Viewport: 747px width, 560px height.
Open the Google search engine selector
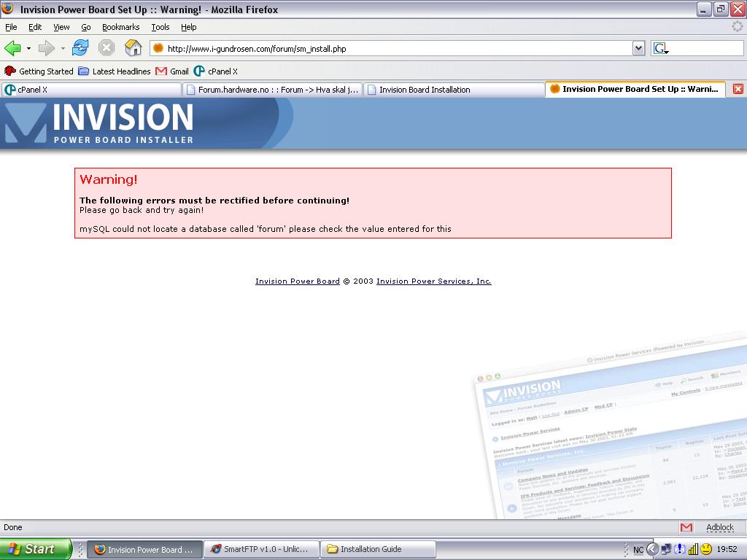pyautogui.click(x=661, y=48)
